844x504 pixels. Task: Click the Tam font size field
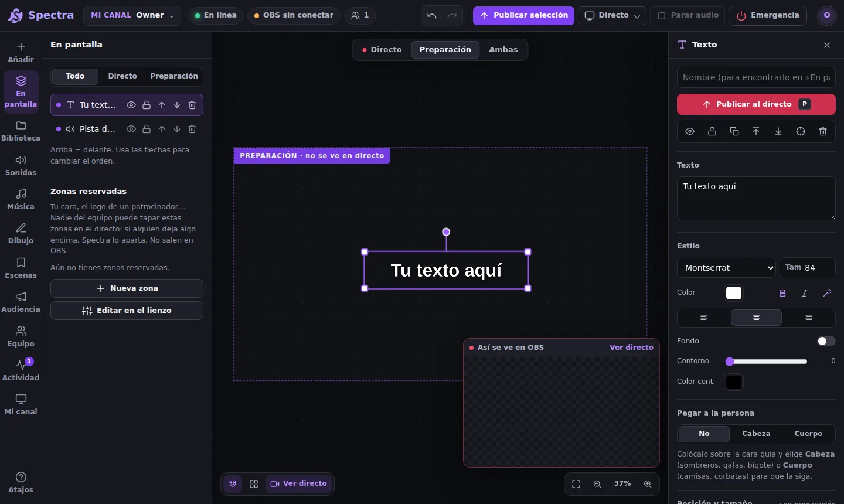click(x=807, y=268)
